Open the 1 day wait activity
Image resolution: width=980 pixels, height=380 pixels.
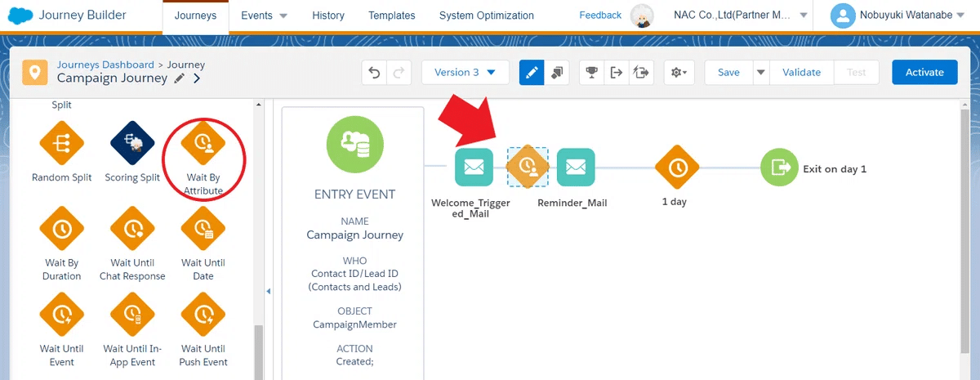677,167
